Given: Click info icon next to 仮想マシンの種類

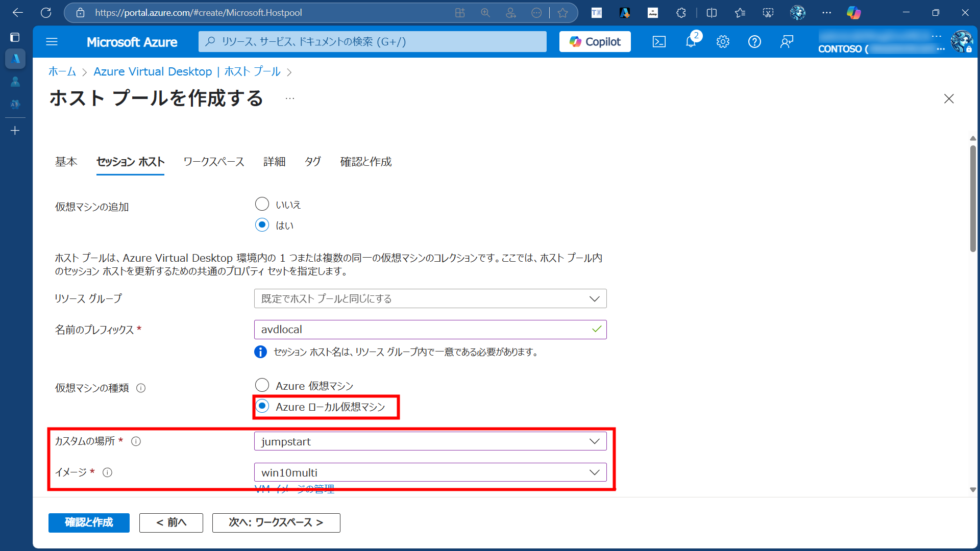Looking at the screenshot, I should 141,388.
